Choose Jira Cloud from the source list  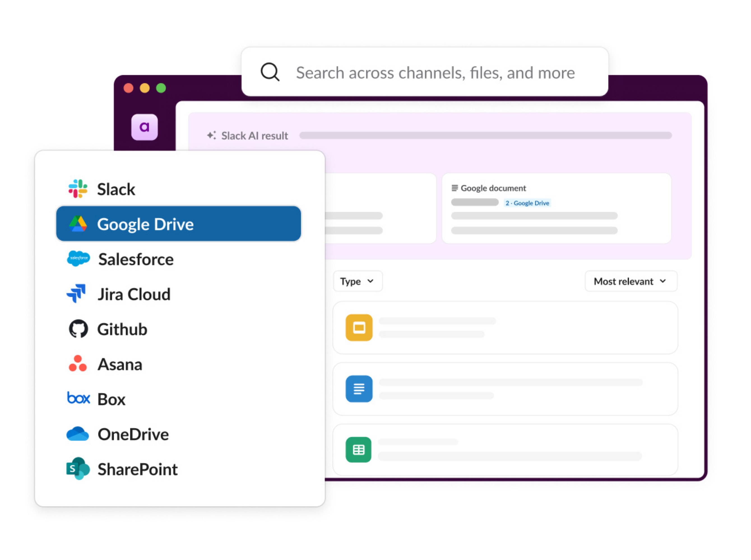pyautogui.click(x=179, y=294)
